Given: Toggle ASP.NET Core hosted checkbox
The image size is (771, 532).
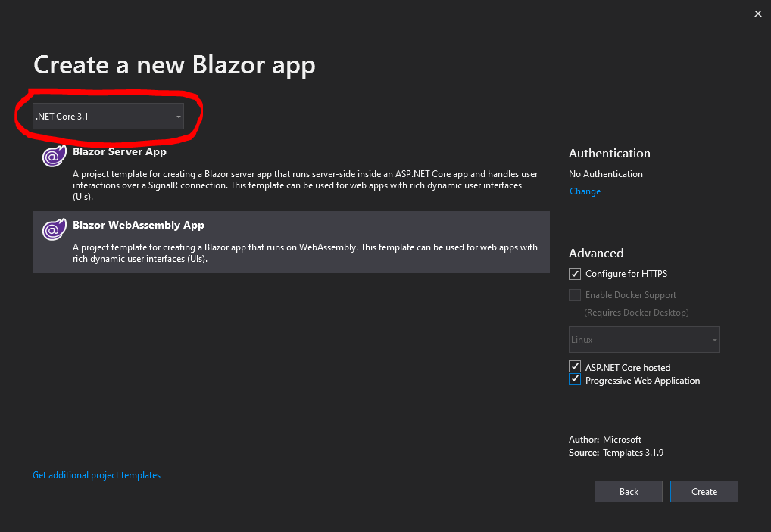Looking at the screenshot, I should [x=575, y=366].
